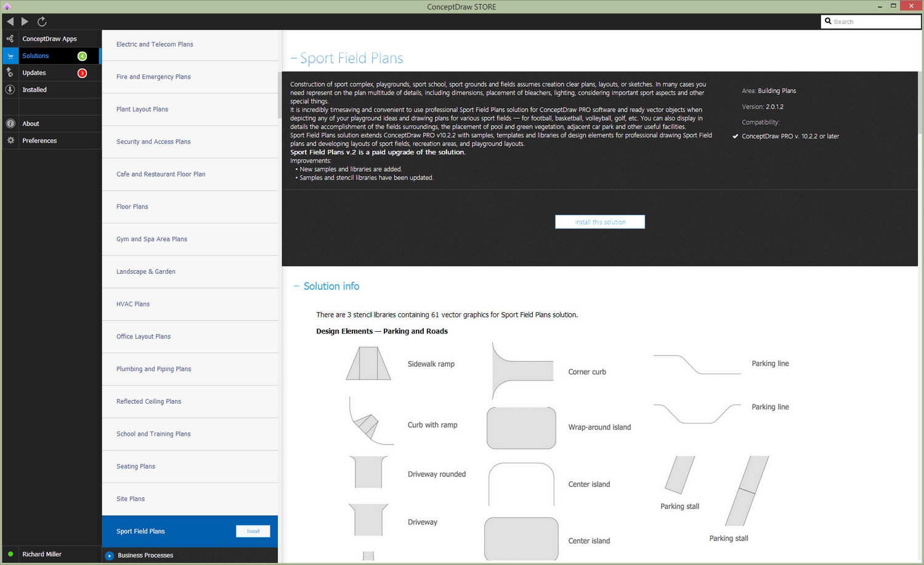Viewport: 924px width, 565px height.
Task: Select Floor Plans solution
Action: click(x=190, y=207)
